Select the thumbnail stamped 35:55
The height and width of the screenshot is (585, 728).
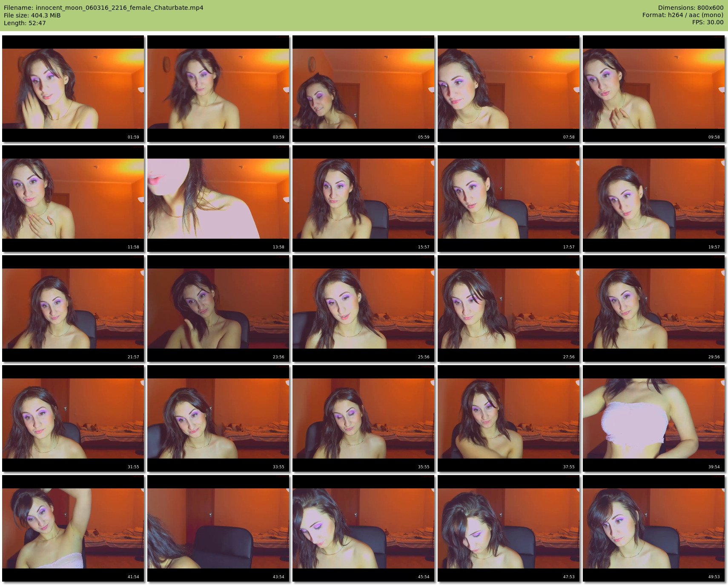[364, 418]
